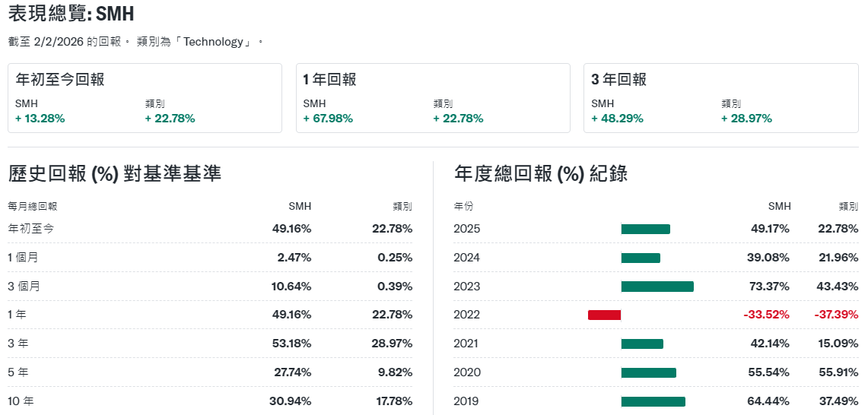Screen dimensions: 868x415
Task: Select the '5 年' row label
Action: [x=17, y=372]
